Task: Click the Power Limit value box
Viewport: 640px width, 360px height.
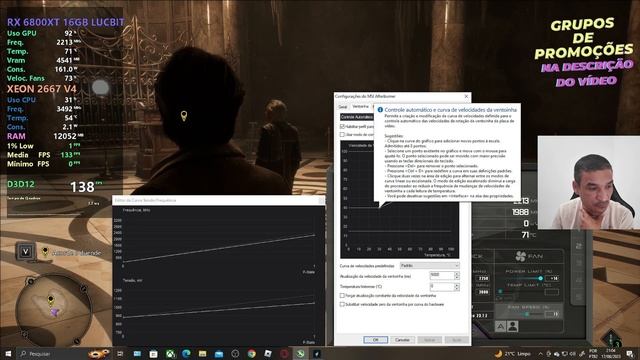Action: (x=553, y=278)
